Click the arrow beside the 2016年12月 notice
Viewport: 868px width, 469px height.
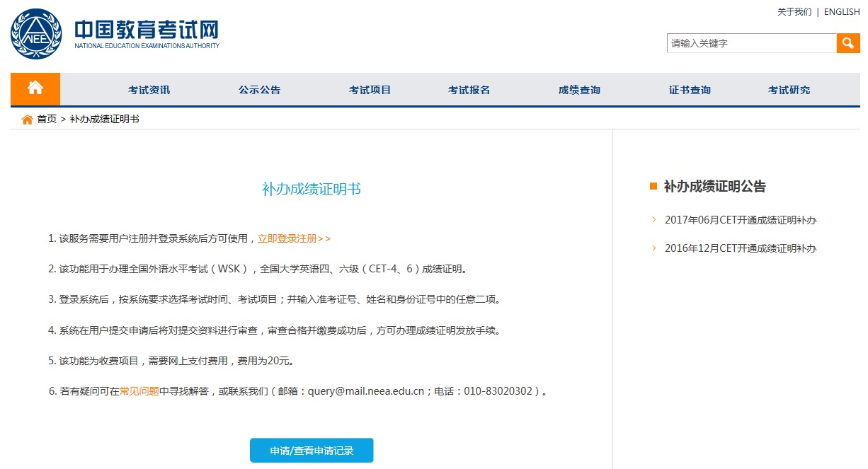point(654,248)
